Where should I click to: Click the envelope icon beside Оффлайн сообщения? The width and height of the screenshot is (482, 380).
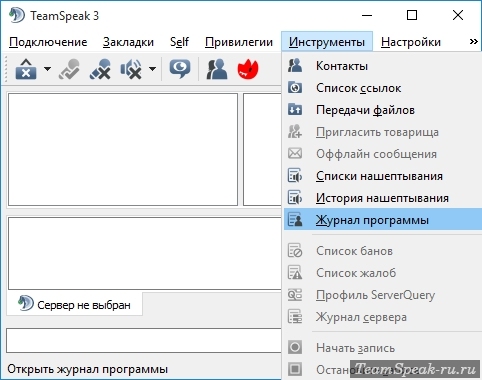(x=295, y=154)
